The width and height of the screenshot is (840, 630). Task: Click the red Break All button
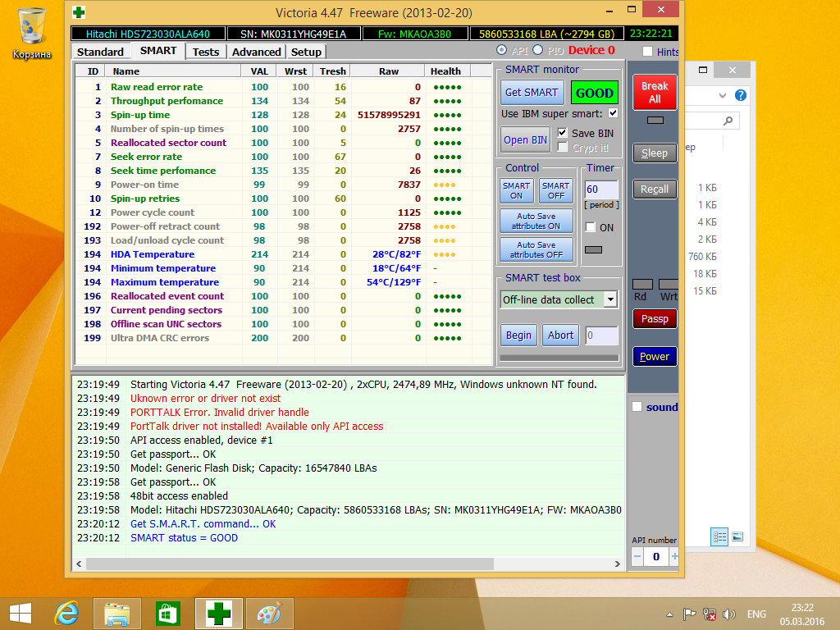[655, 93]
